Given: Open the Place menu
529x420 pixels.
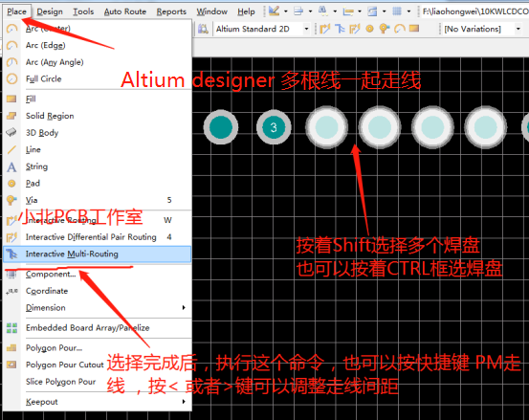Looking at the screenshot, I should tap(16, 11).
